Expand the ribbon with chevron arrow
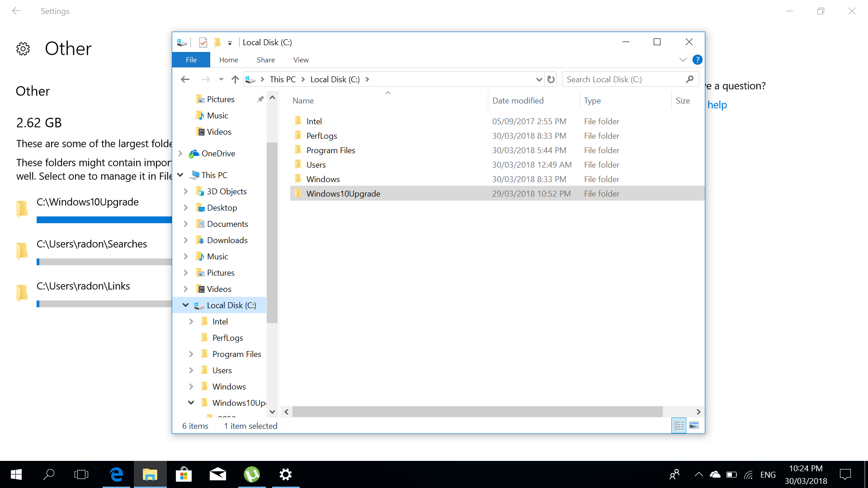 pos(683,60)
